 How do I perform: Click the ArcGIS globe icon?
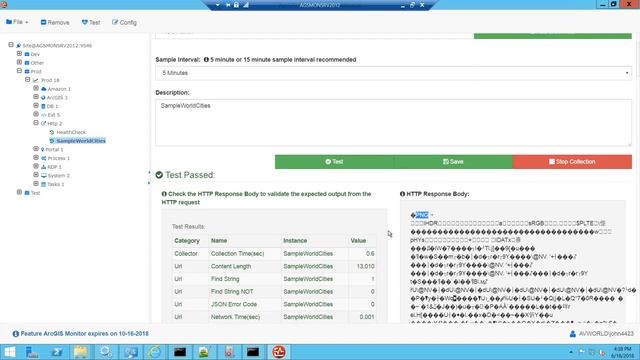click(43, 98)
